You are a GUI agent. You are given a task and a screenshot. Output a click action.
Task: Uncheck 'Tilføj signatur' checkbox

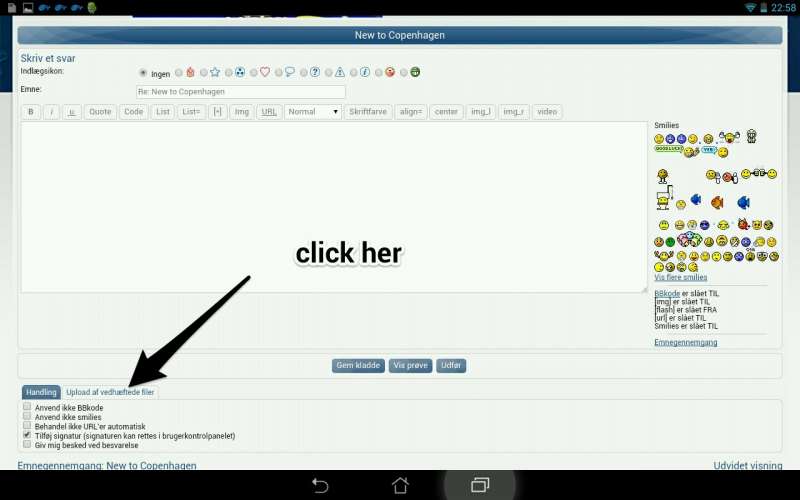point(27,435)
